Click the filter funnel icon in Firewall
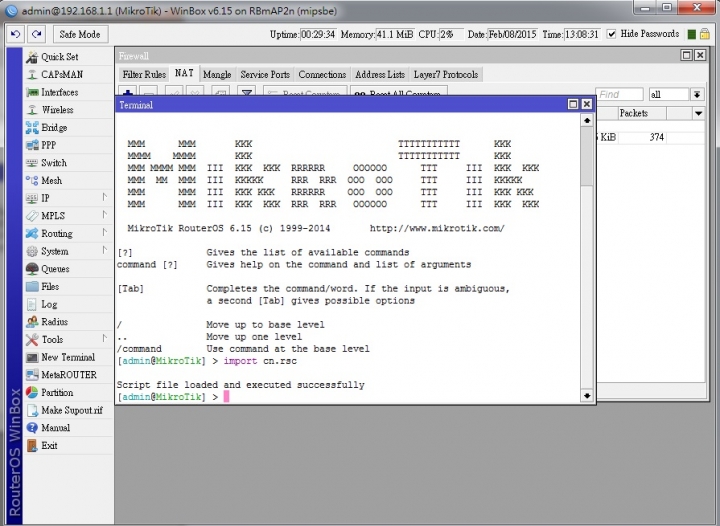 click(247, 93)
